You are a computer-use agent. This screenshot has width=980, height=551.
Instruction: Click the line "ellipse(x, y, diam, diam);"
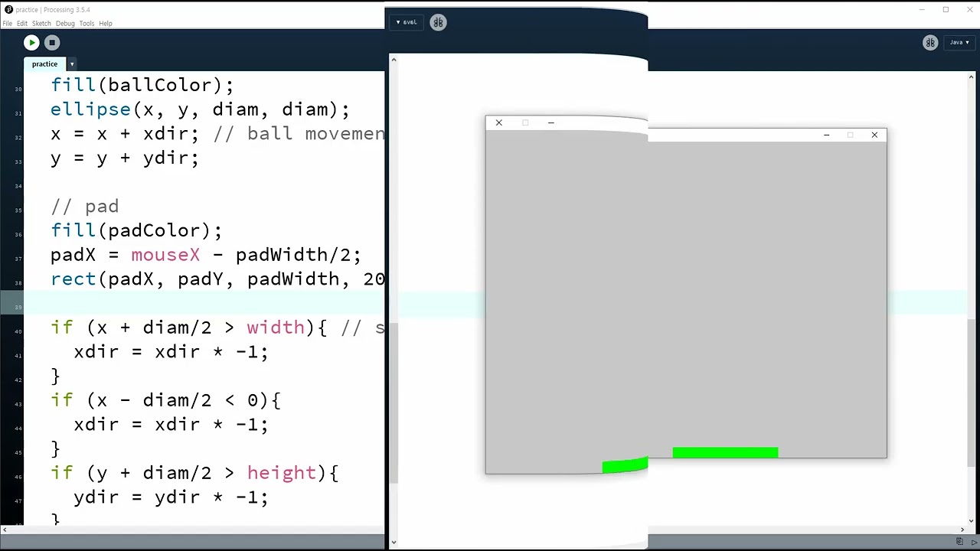(201, 109)
